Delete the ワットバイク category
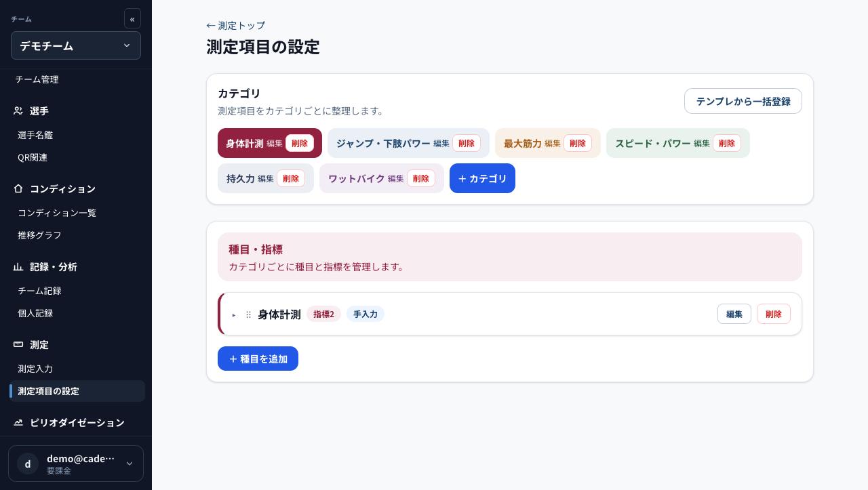Screen dimensions: 868x490 click(x=421, y=178)
